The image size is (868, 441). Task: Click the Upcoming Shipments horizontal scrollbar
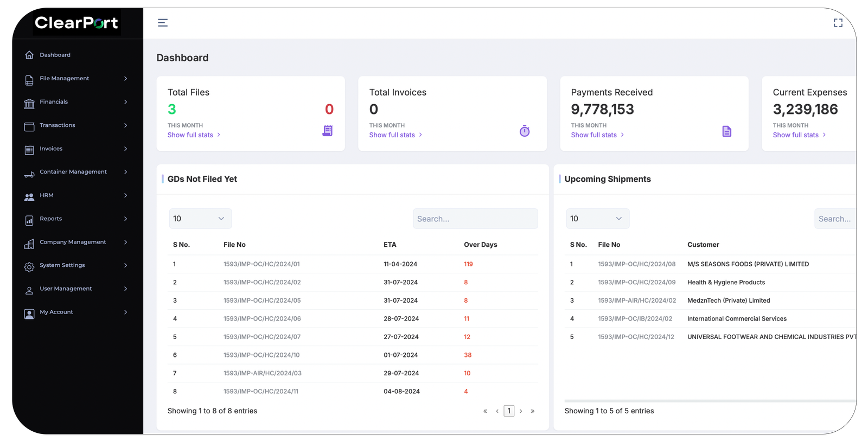point(710,401)
